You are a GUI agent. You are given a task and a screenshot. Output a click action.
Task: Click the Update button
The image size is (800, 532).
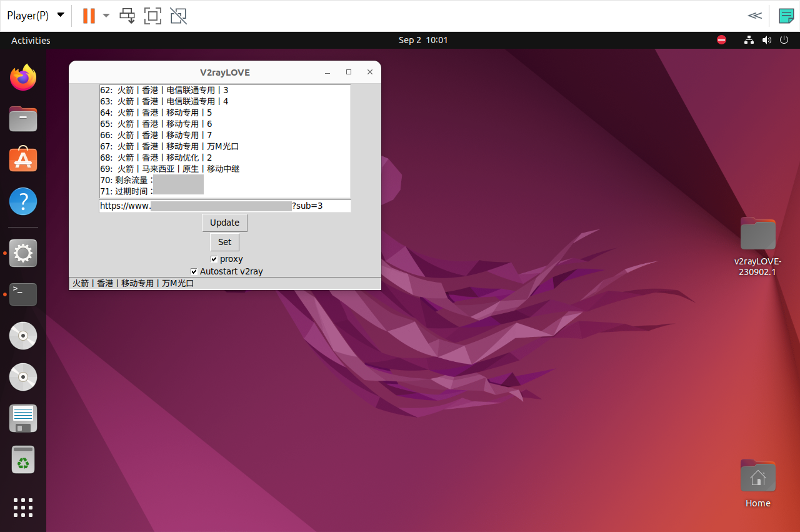pos(224,223)
